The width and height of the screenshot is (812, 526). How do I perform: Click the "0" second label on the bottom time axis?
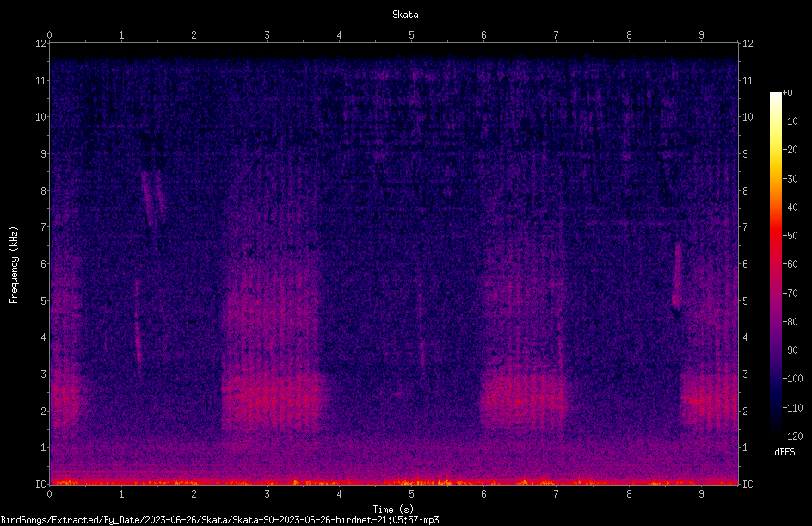49,494
